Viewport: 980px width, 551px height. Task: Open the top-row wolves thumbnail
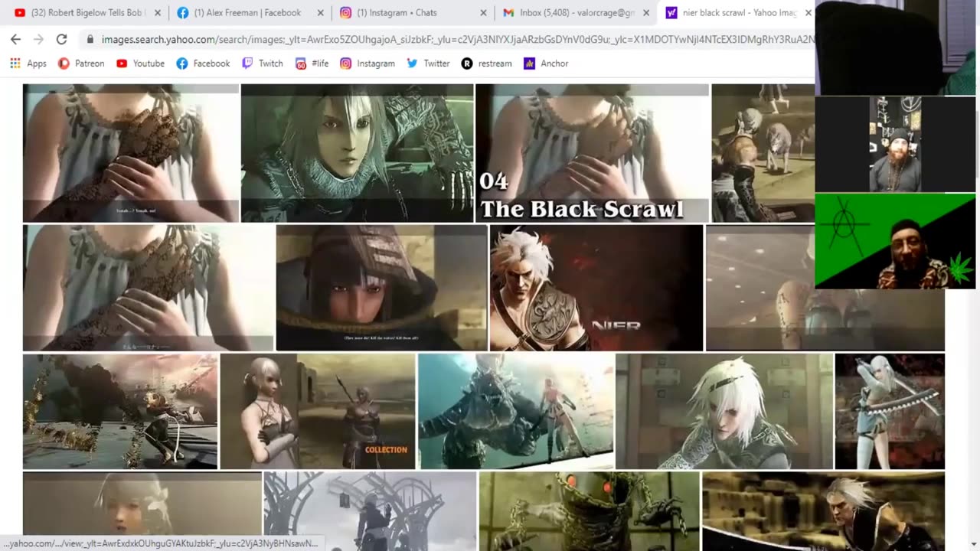click(x=763, y=153)
